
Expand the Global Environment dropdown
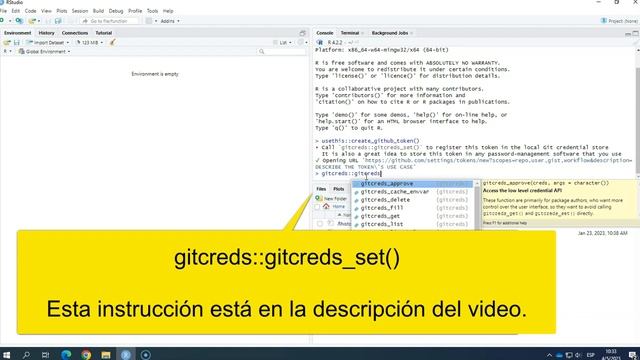tap(44, 51)
